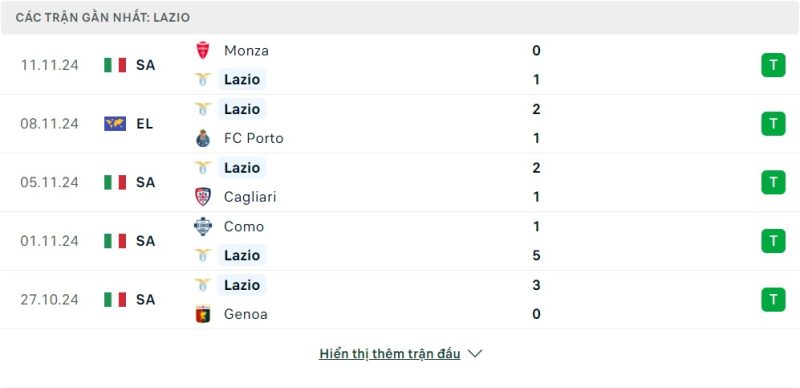This screenshot has height=388, width=800.
Task: Click the green T badge for Monza match
Action: [773, 65]
